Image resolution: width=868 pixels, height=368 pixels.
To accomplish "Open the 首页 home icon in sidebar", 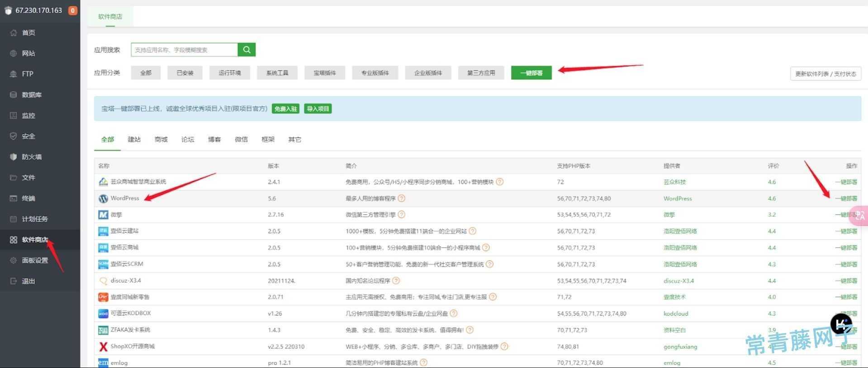I will 14,33.
